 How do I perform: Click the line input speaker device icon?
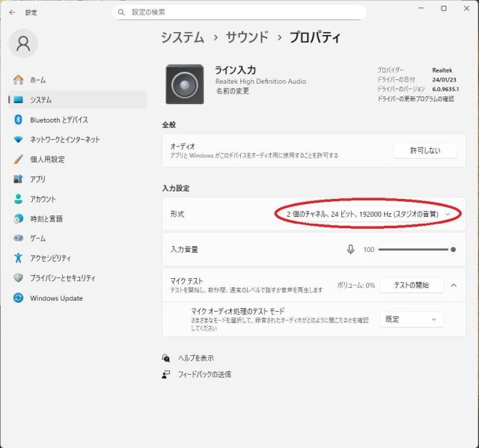click(184, 83)
